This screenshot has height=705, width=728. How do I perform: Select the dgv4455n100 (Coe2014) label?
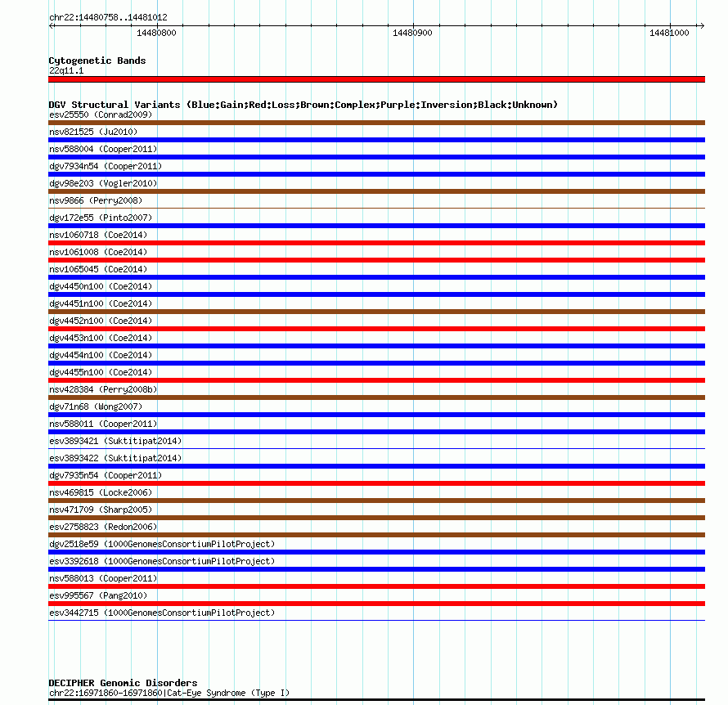pos(101,372)
